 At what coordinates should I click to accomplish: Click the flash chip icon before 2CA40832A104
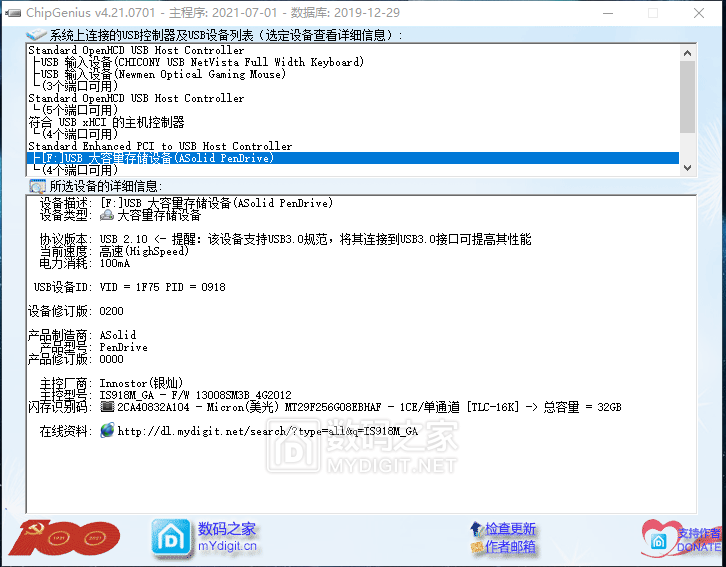point(107,407)
